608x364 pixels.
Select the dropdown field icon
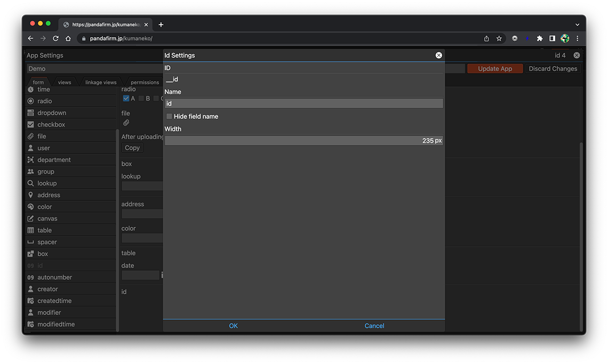[31, 113]
